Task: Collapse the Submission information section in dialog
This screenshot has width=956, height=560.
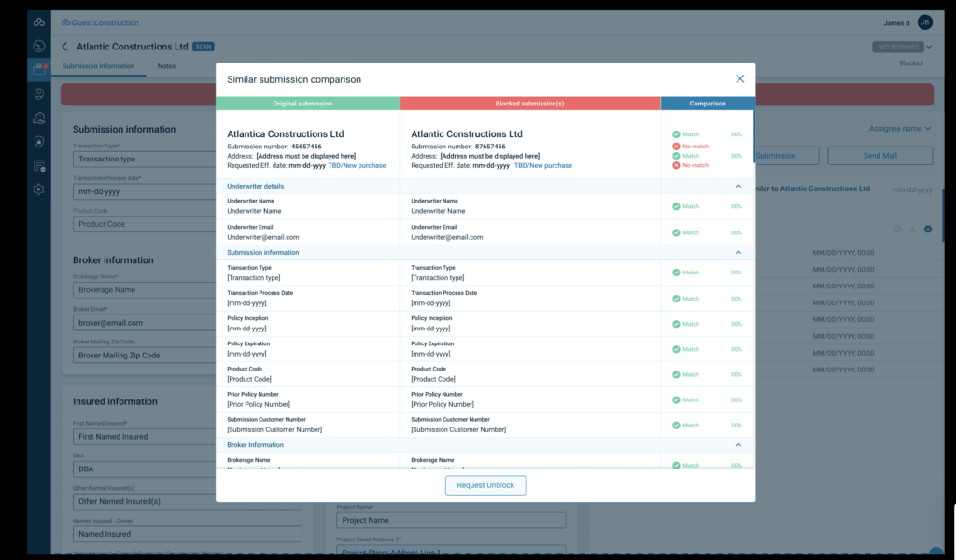Action: pyautogui.click(x=738, y=252)
